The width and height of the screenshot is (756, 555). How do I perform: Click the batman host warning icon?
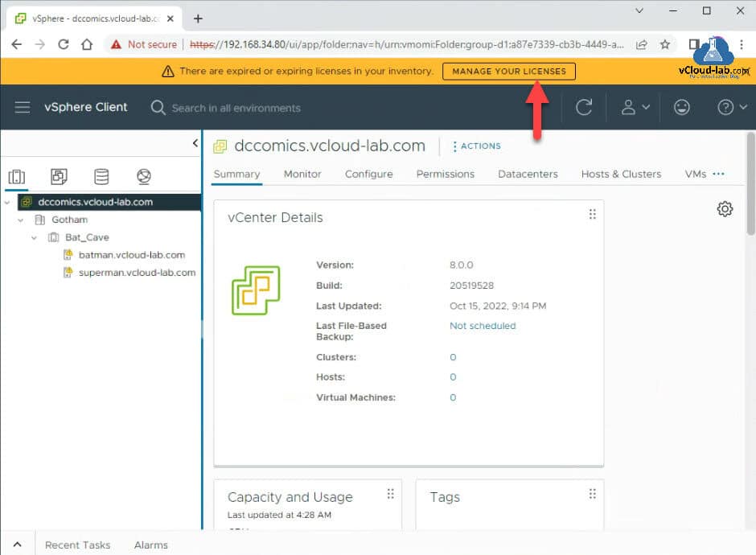point(68,255)
